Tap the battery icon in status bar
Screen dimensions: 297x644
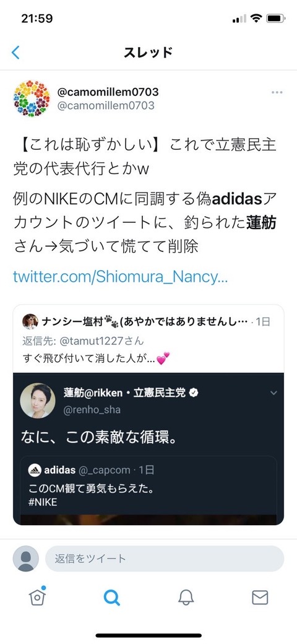click(x=275, y=19)
